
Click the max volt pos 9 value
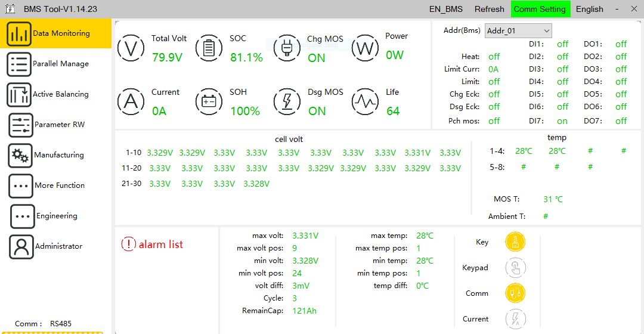(295, 248)
